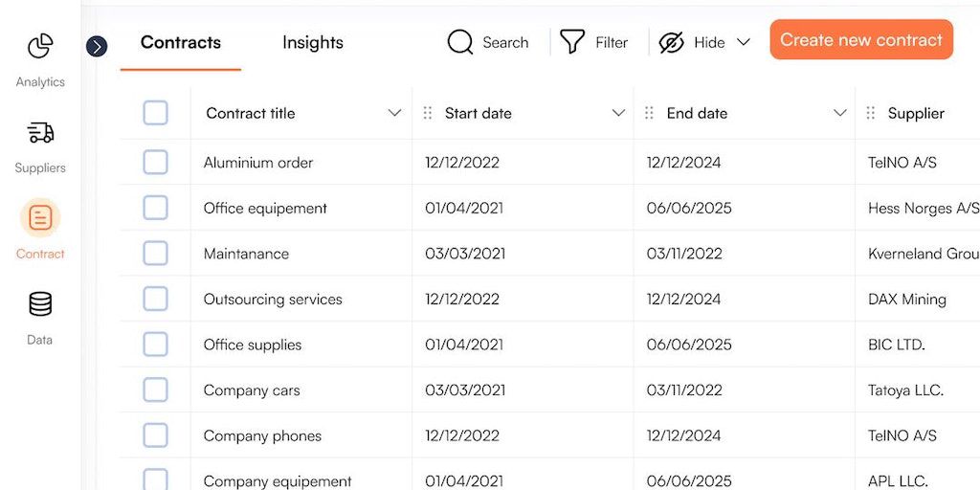Image resolution: width=980 pixels, height=490 pixels.
Task: Expand the Contract title column dropdown
Action: 394,113
